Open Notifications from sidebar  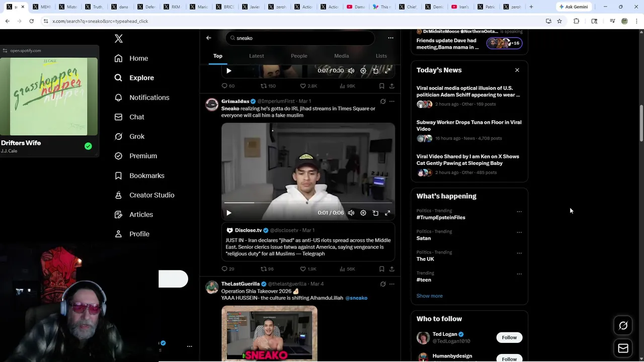point(142,98)
